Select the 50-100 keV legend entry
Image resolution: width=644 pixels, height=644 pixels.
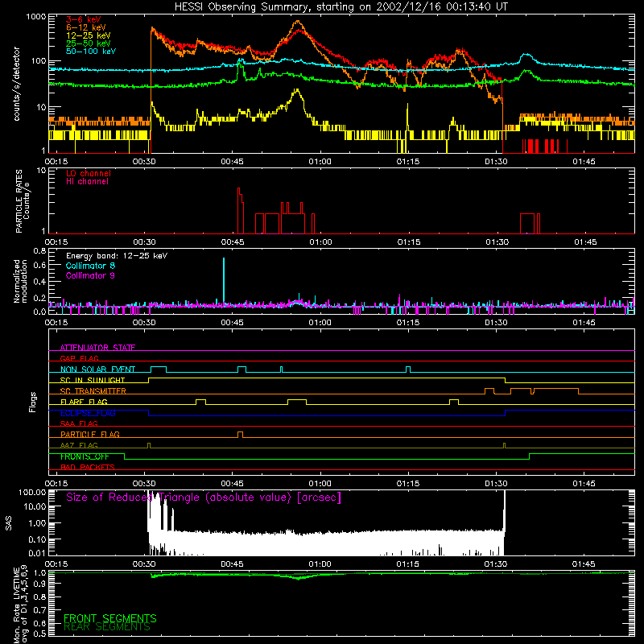pyautogui.click(x=91, y=52)
